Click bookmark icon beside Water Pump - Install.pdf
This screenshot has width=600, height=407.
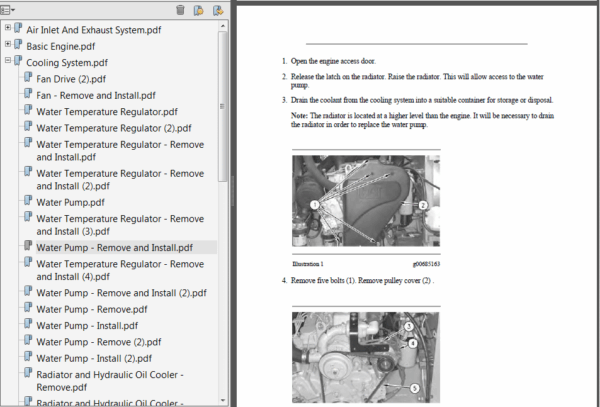coord(28,325)
